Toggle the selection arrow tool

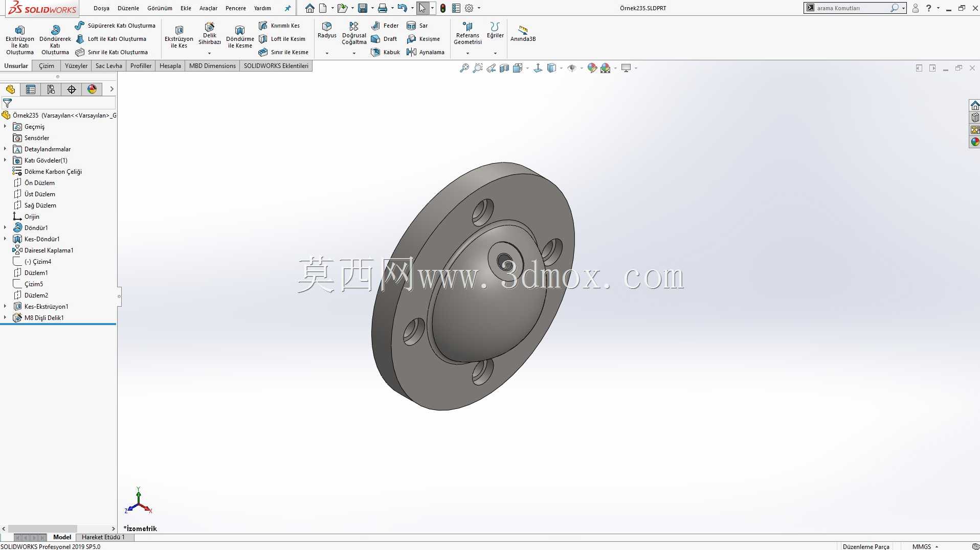tap(422, 8)
